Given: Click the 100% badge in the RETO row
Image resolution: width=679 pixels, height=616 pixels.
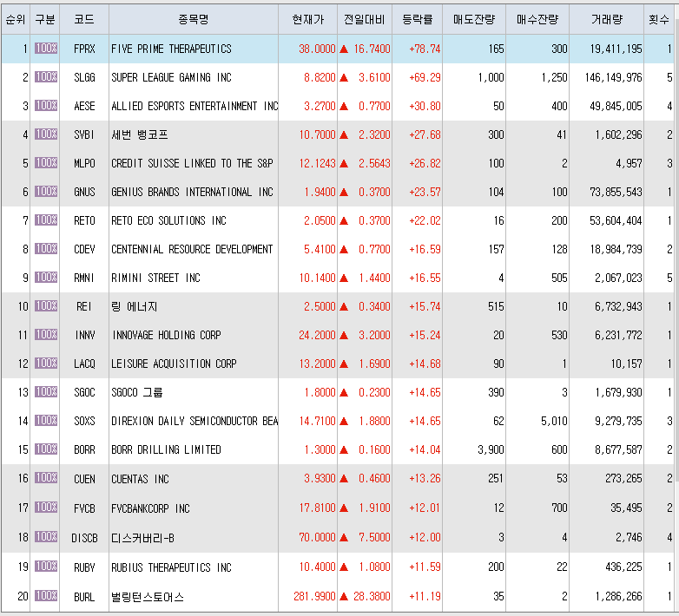Looking at the screenshot, I should [46, 220].
